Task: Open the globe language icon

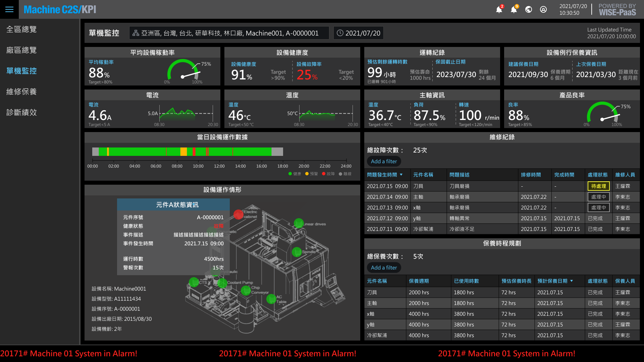Action: click(529, 9)
